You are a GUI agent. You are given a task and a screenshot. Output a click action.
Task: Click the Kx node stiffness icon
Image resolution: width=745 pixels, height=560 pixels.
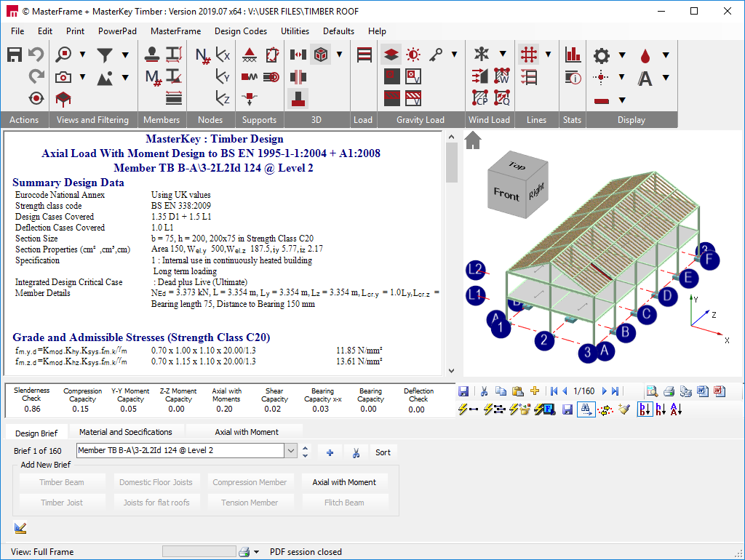[223, 55]
